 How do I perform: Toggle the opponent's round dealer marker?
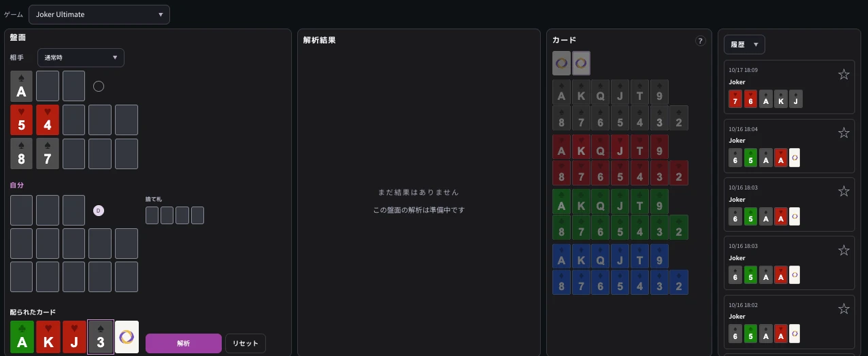99,86
